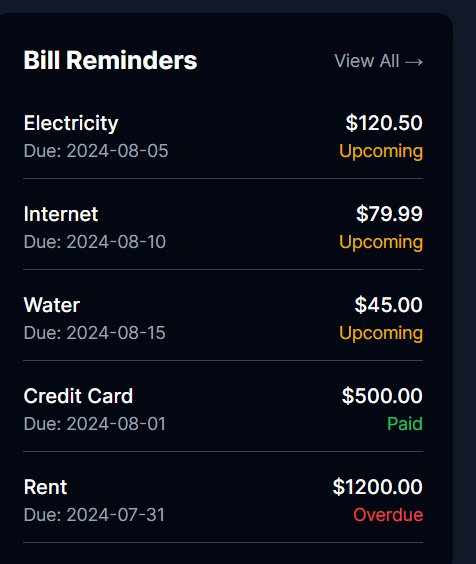The width and height of the screenshot is (476, 564).
Task: Open the View All link
Action: (x=378, y=61)
